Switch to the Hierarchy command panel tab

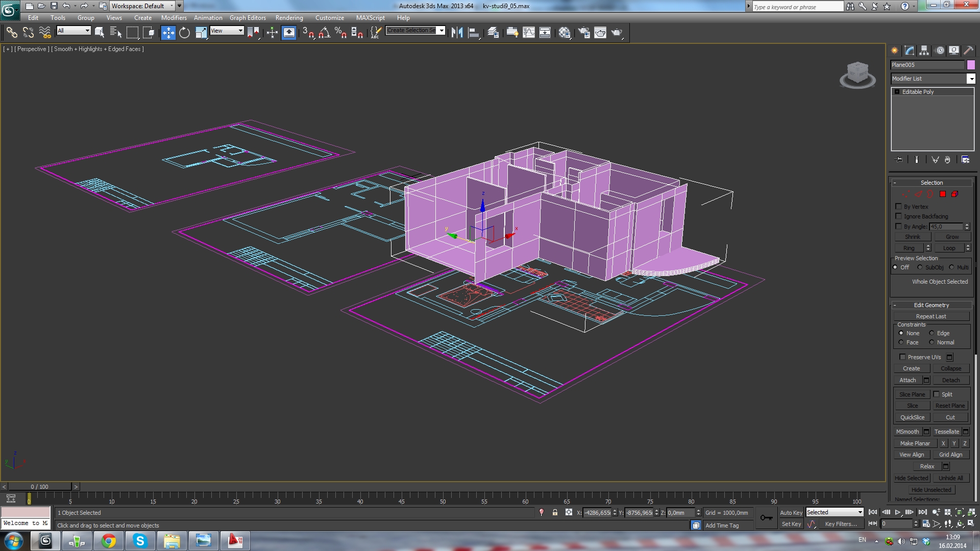click(924, 51)
